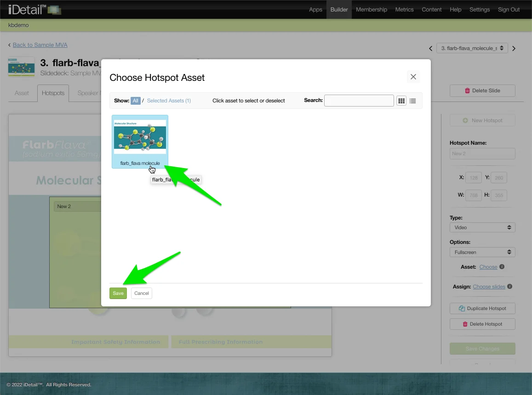The image size is (532, 395).
Task: Go to next slide arrow
Action: pyautogui.click(x=514, y=49)
